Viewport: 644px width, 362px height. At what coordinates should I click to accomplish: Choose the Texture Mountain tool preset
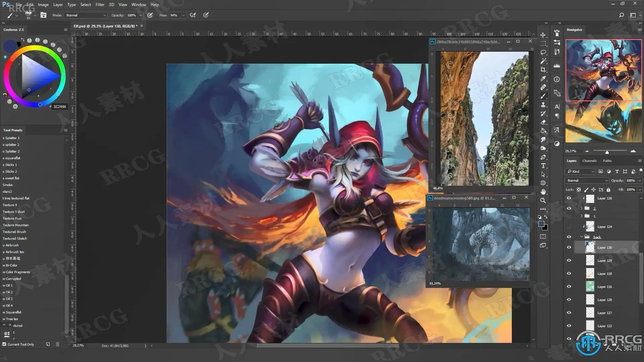(x=16, y=225)
